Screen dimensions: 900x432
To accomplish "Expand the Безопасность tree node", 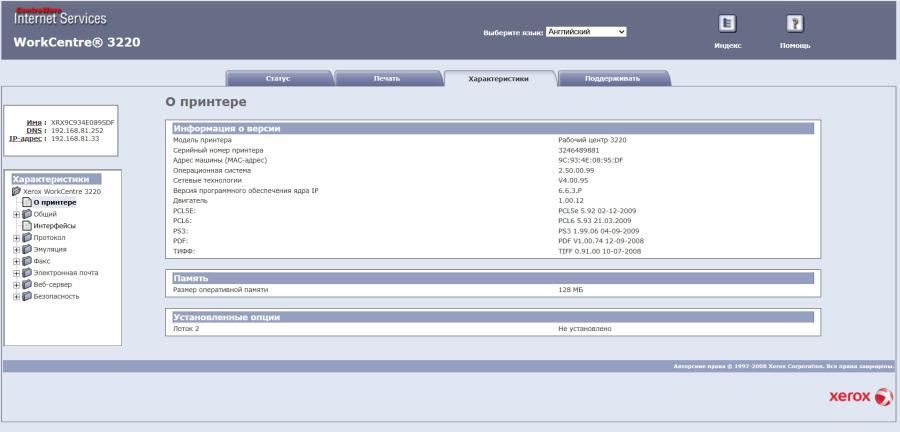I will tap(17, 297).
